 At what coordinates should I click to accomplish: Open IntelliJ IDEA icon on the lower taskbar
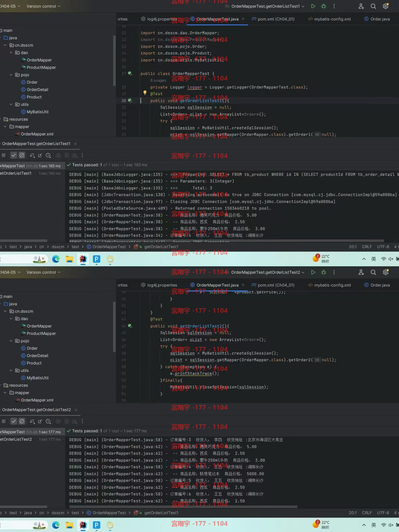coord(83,525)
